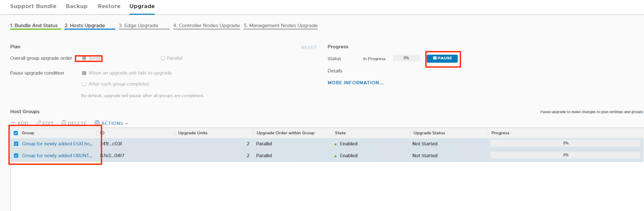Uncheck the ESXi host group checkbox
This screenshot has height=211, width=644.
[16, 144]
